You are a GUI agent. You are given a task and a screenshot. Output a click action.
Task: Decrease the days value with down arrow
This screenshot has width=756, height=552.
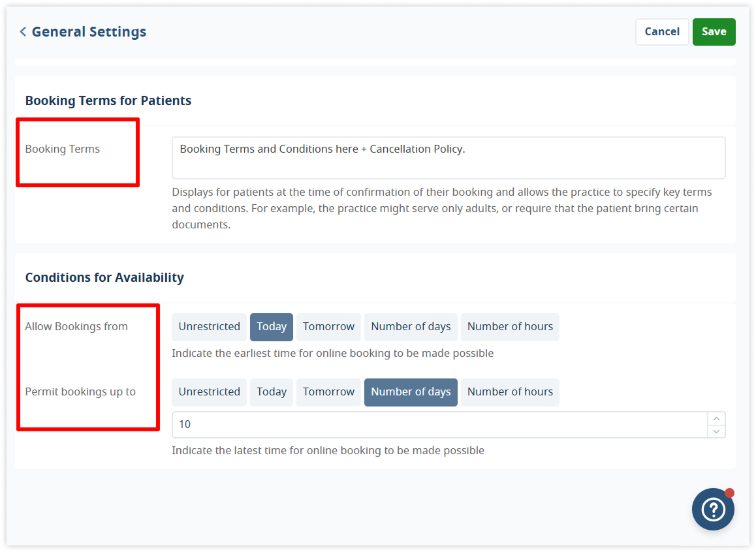pyautogui.click(x=716, y=431)
